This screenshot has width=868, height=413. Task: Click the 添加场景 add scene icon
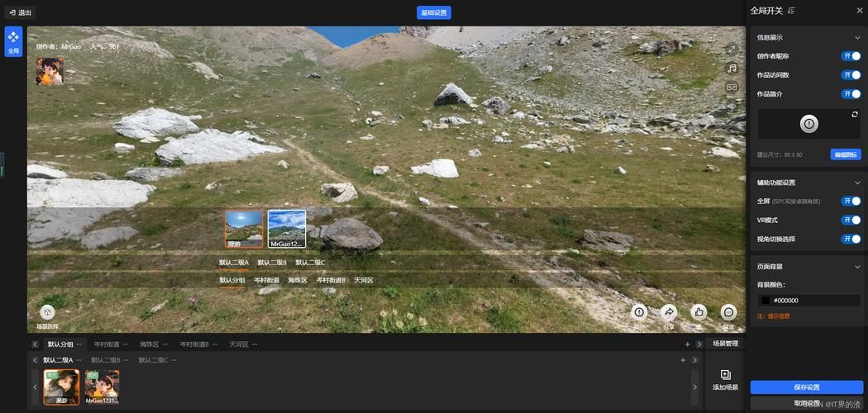pyautogui.click(x=725, y=375)
